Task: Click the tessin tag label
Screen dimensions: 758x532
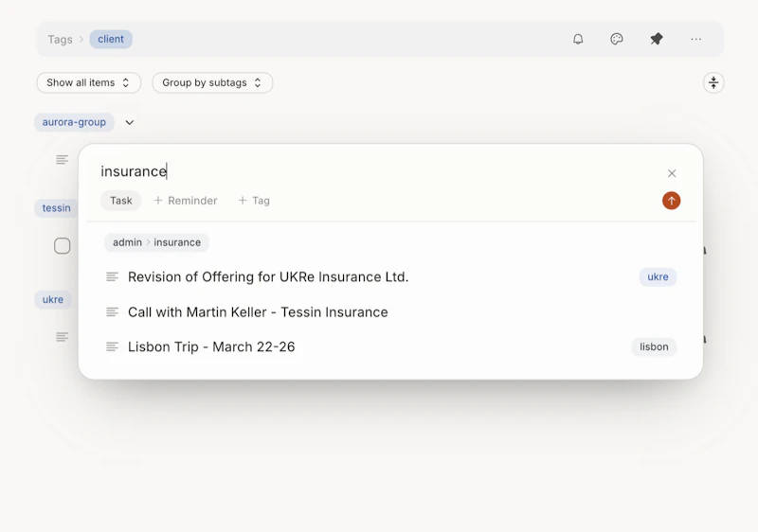Action: pos(56,208)
